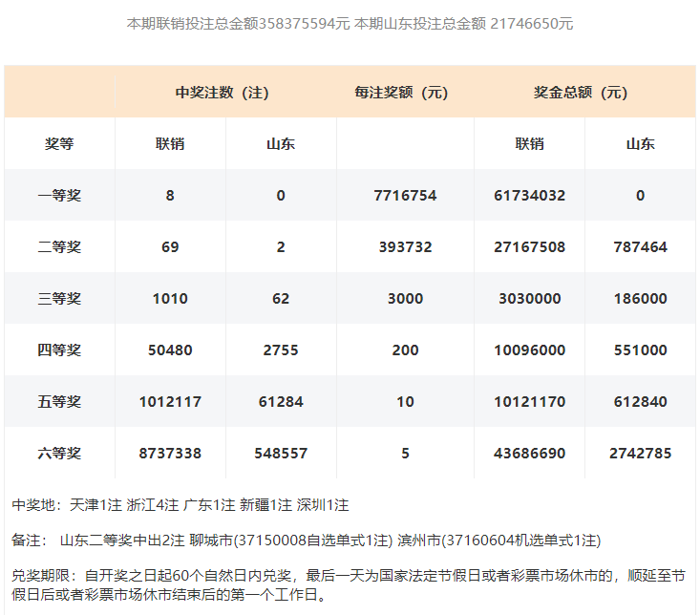Click the top line with total bet amount 358375594元
This screenshot has height=615, width=700.
click(x=350, y=23)
